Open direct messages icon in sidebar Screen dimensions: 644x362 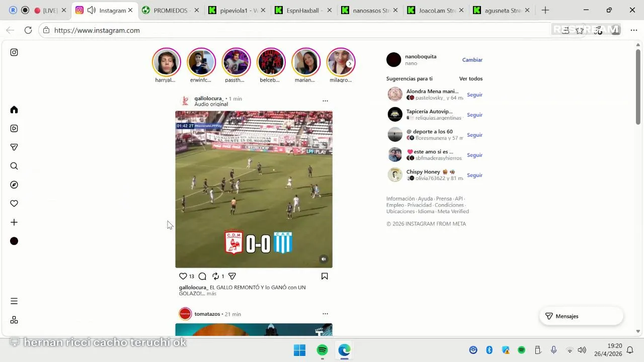click(x=14, y=147)
